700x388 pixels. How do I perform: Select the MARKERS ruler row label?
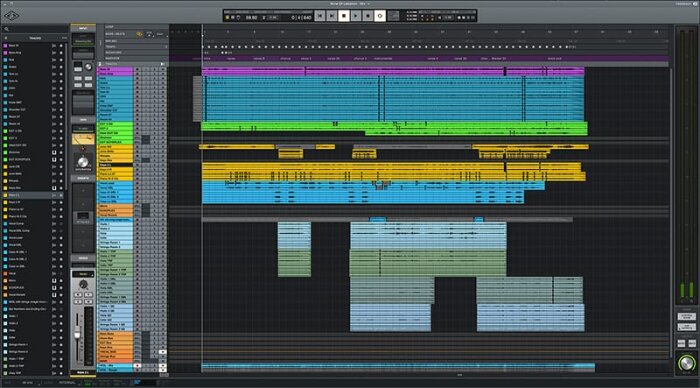click(x=112, y=58)
